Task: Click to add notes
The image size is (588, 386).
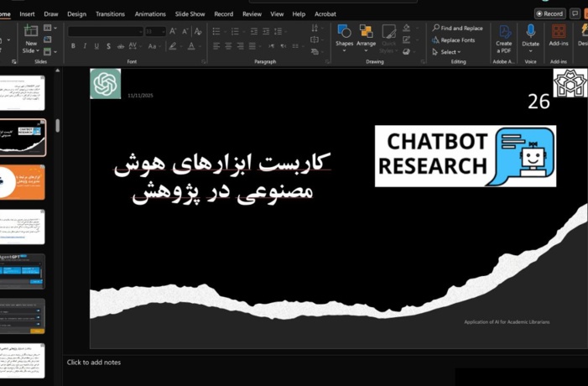Action: (x=94, y=363)
